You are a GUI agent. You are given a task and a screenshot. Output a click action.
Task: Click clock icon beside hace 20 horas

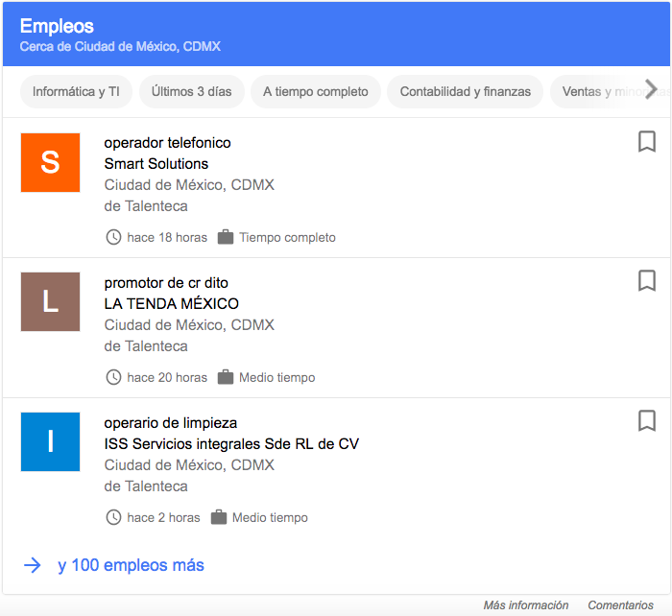coord(113,377)
